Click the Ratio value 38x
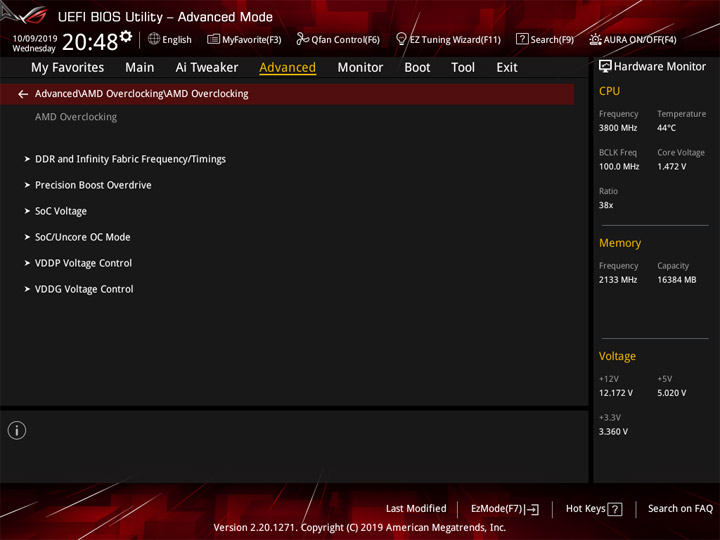 click(606, 205)
